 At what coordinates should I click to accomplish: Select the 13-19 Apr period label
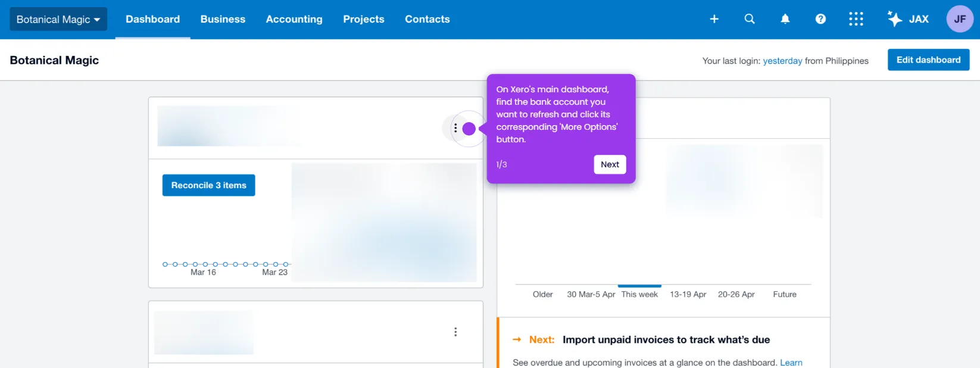point(688,294)
